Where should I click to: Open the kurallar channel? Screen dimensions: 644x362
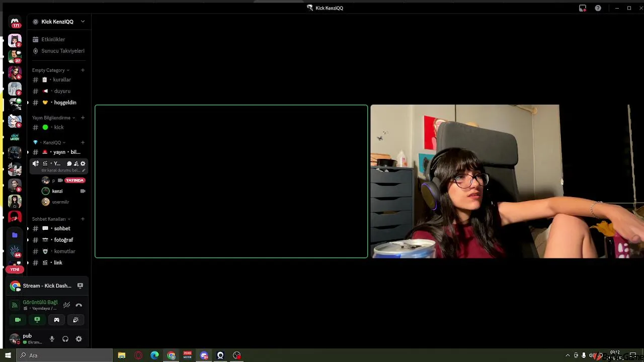click(59, 79)
